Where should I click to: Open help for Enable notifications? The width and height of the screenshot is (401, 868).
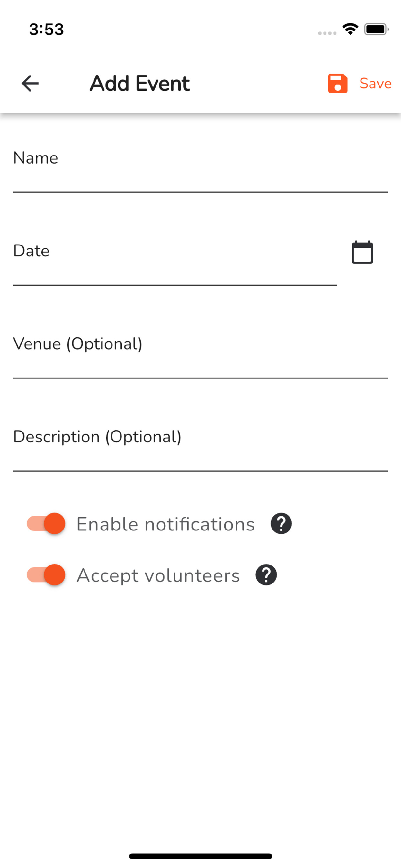tap(281, 524)
